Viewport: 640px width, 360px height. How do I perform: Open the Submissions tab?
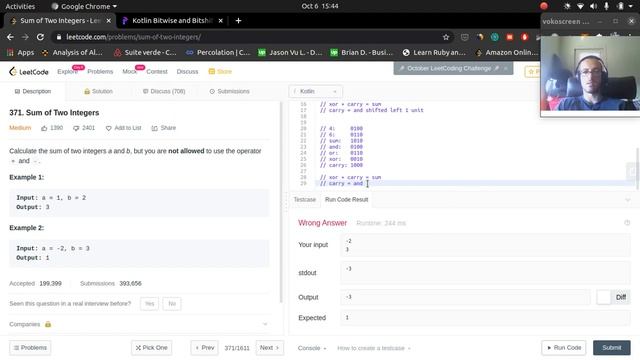[229, 91]
